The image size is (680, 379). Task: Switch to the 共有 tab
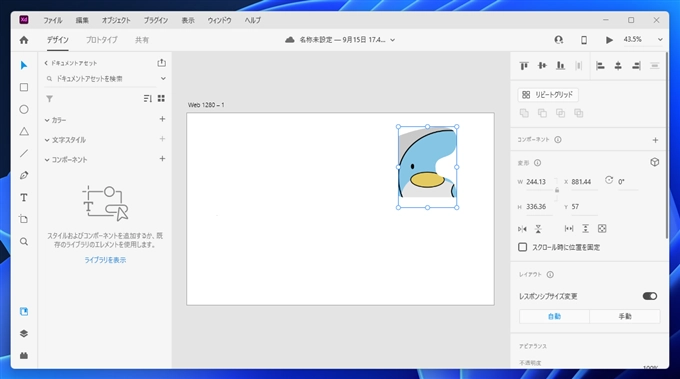tap(142, 40)
